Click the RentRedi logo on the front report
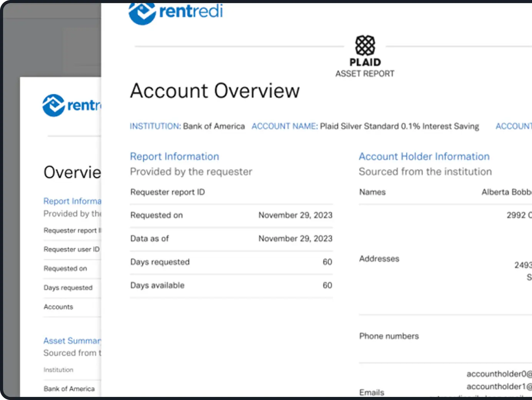532x400 pixels. click(x=176, y=12)
